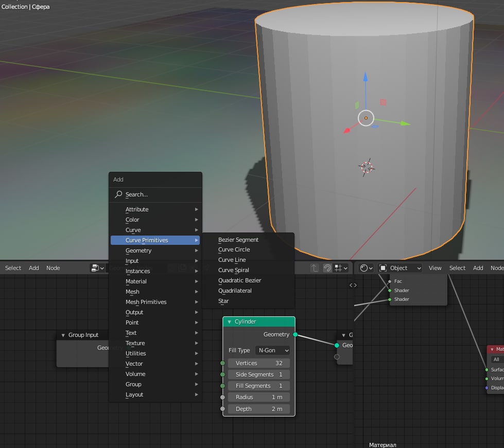The image size is (504, 448).
Task: Click the Fill Segments value field
Action: [259, 386]
